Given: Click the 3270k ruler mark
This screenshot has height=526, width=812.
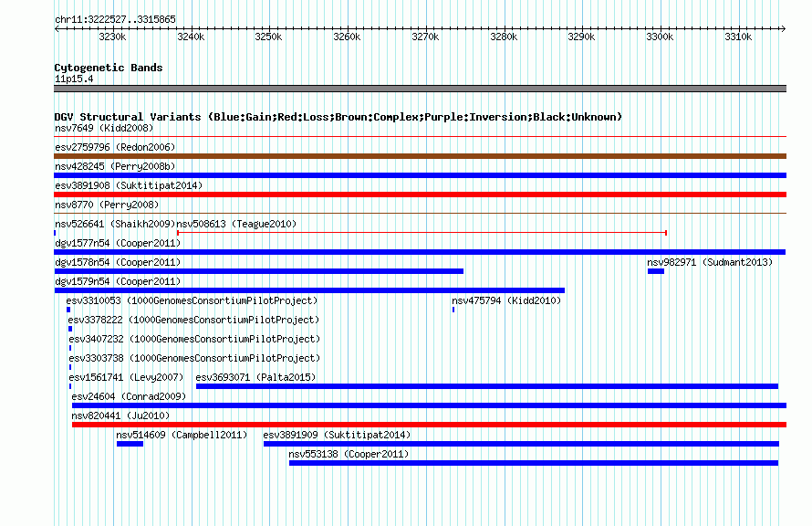Looking at the screenshot, I should coord(425,37).
